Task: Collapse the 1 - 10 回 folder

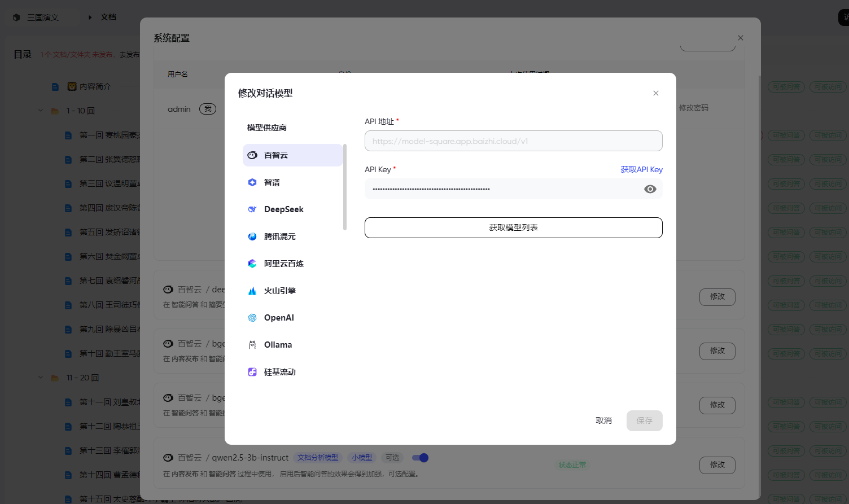Action: 41,111
